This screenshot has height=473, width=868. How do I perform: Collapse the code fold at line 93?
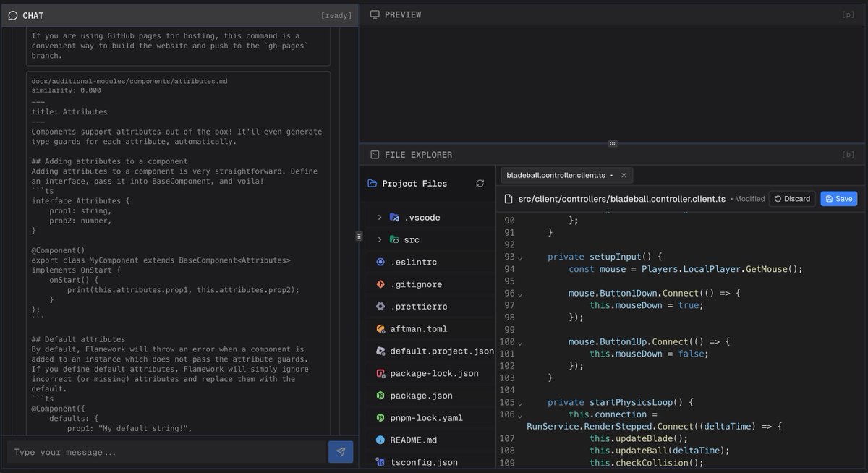(x=520, y=258)
